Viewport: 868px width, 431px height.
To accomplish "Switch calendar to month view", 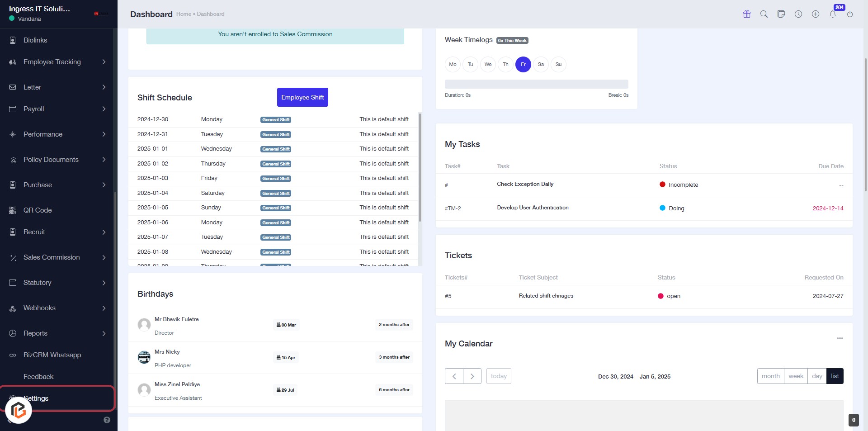I will (770, 376).
